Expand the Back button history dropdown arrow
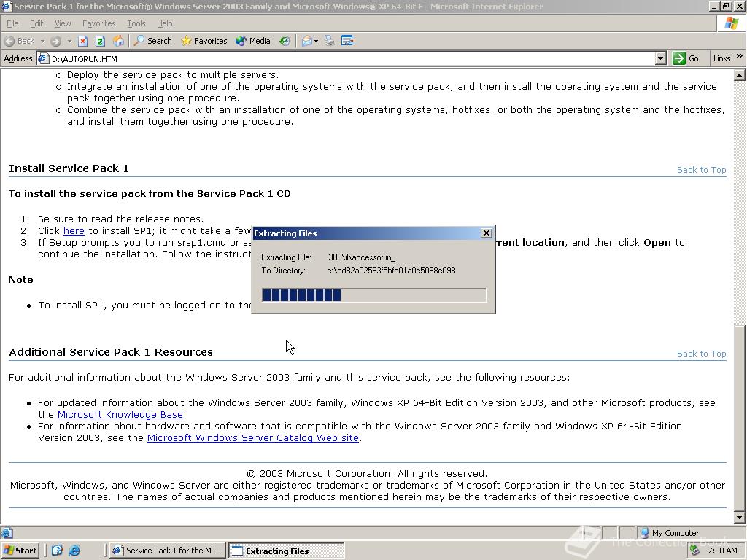 [x=42, y=41]
